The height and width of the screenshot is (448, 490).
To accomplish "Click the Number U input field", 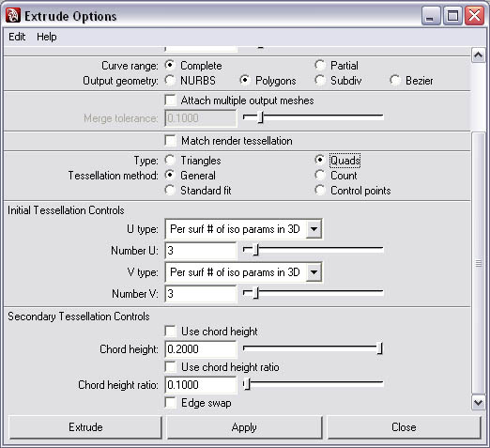I will tap(201, 251).
